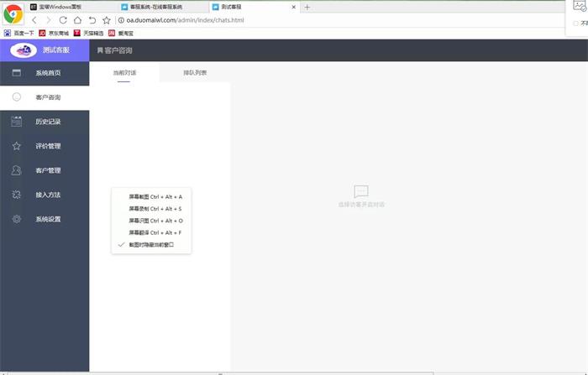This screenshot has width=588, height=375.
Task: Click the 测试客服 logo avatar
Action: click(24, 50)
